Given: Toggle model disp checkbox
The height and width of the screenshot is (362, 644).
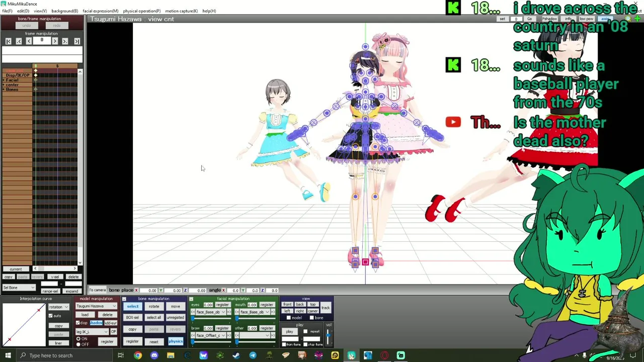Looking at the screenshot, I should (78, 323).
